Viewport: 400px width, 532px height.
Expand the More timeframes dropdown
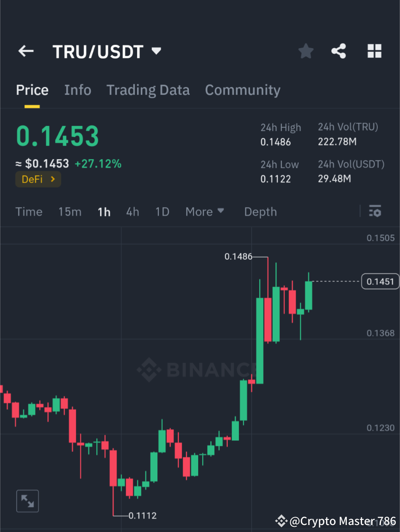pyautogui.click(x=205, y=212)
